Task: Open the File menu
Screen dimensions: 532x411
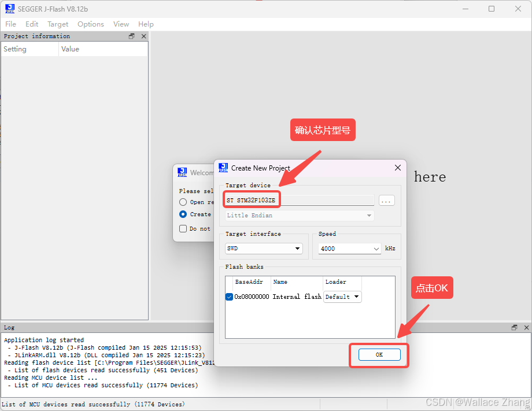Action: click(x=10, y=24)
